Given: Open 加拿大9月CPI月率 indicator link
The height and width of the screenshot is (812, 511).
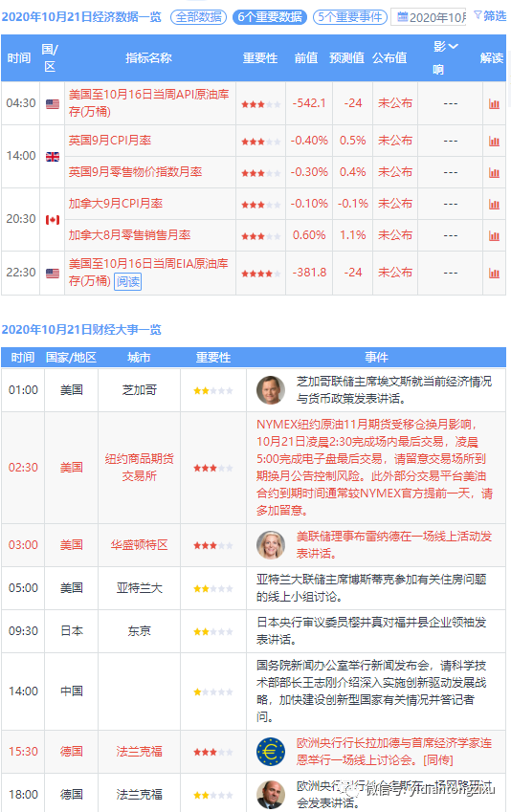Looking at the screenshot, I should click(116, 204).
